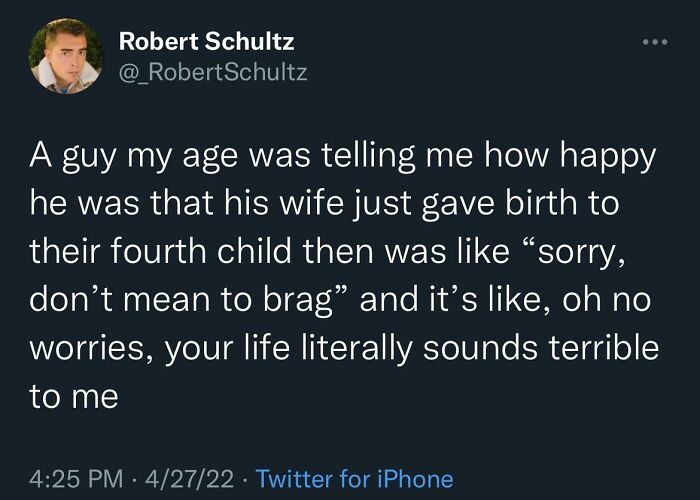
Task: Click the words "to me" ending the tweet
Action: pyautogui.click(x=73, y=397)
